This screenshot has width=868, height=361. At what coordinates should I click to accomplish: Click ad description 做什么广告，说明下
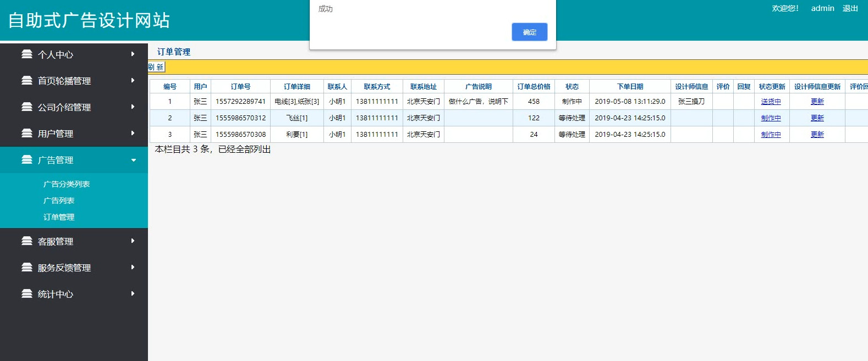pos(479,102)
